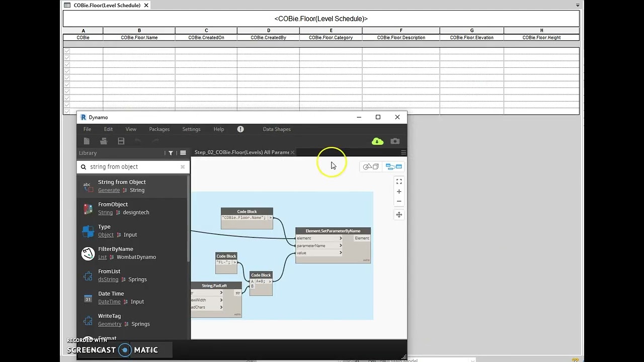The image size is (644, 362).
Task: Open the View menu in Dynamo
Action: pyautogui.click(x=131, y=129)
